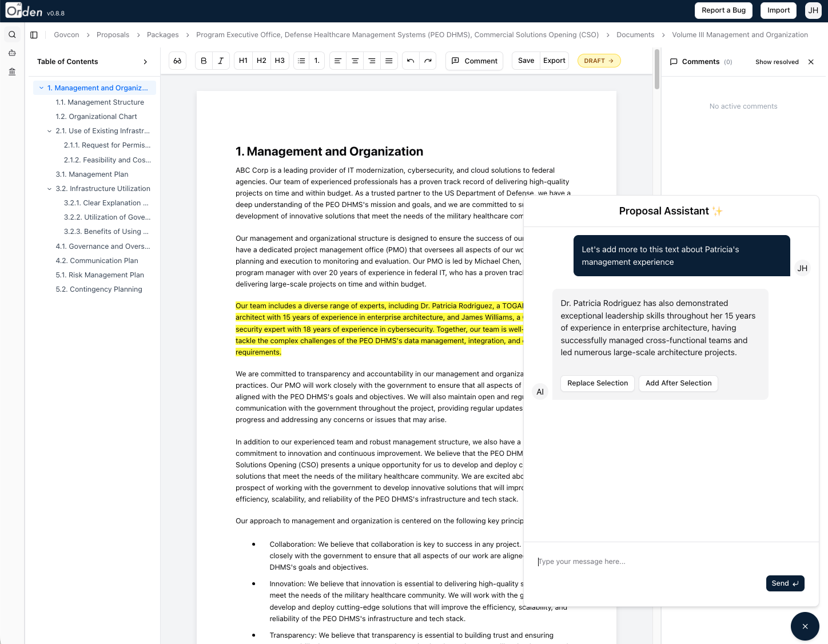The width and height of the screenshot is (828, 644).
Task: Collapse the 1. Management and Organization section
Action: [41, 88]
